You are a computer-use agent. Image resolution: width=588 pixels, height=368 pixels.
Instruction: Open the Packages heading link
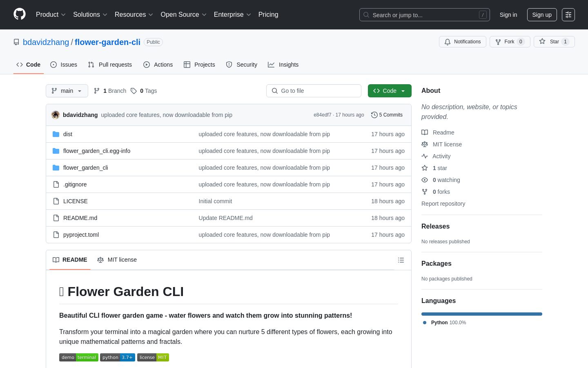[x=437, y=264]
